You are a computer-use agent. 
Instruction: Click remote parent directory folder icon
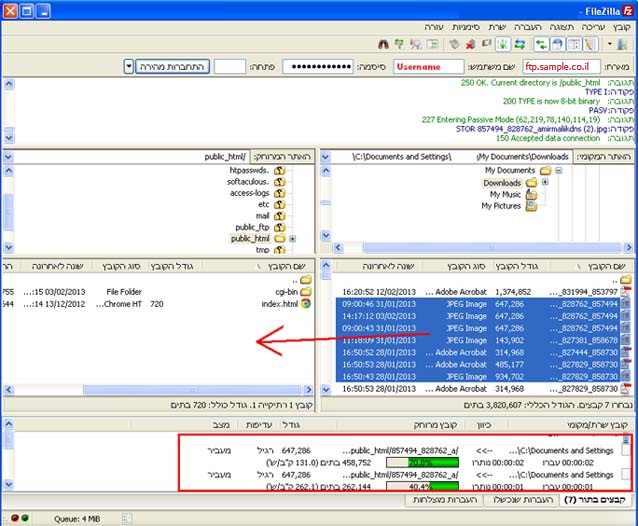click(306, 279)
